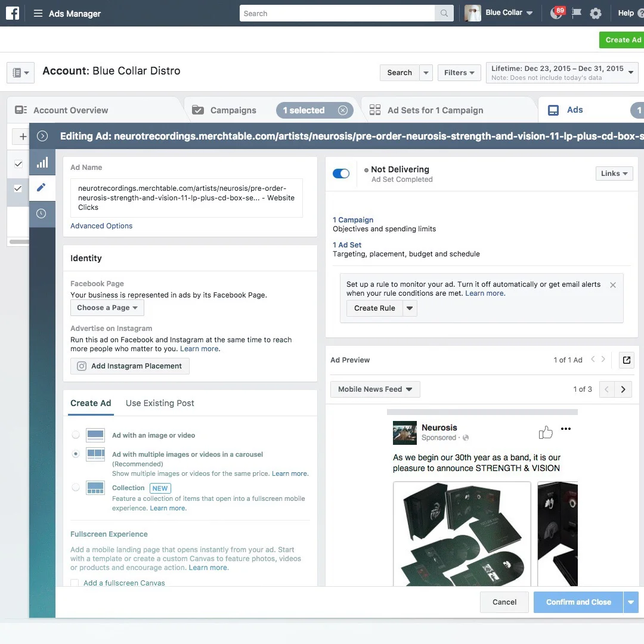Click the single image or video format icon

95,435
